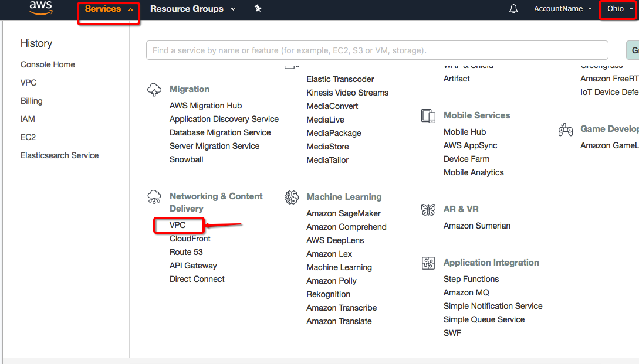Click the AR & VR butterfly icon

[428, 209]
